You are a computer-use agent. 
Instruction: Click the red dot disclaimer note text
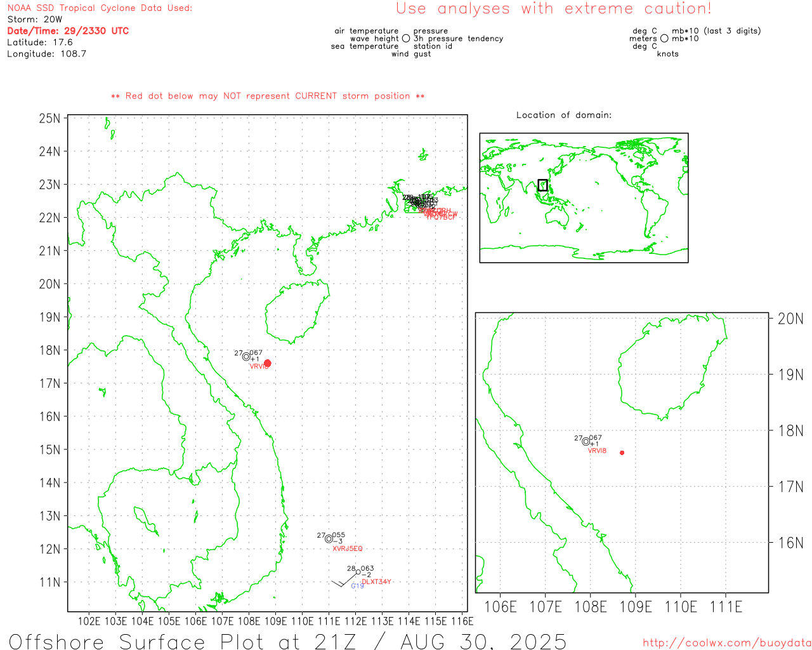[268, 96]
